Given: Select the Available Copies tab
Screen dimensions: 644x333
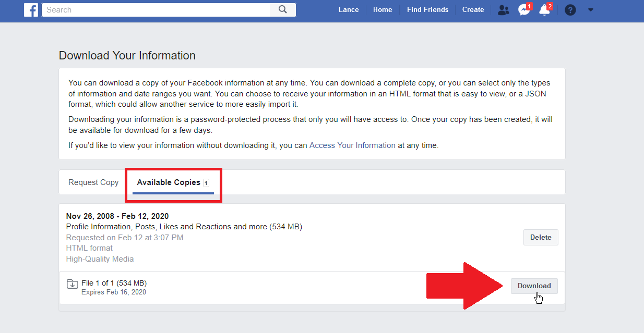Looking at the screenshot, I should click(x=169, y=182).
